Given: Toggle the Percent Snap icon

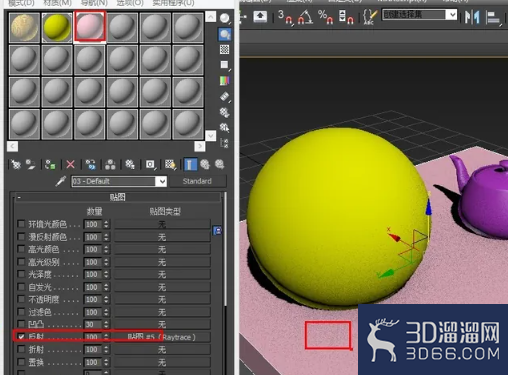Looking at the screenshot, I should coord(326,17).
